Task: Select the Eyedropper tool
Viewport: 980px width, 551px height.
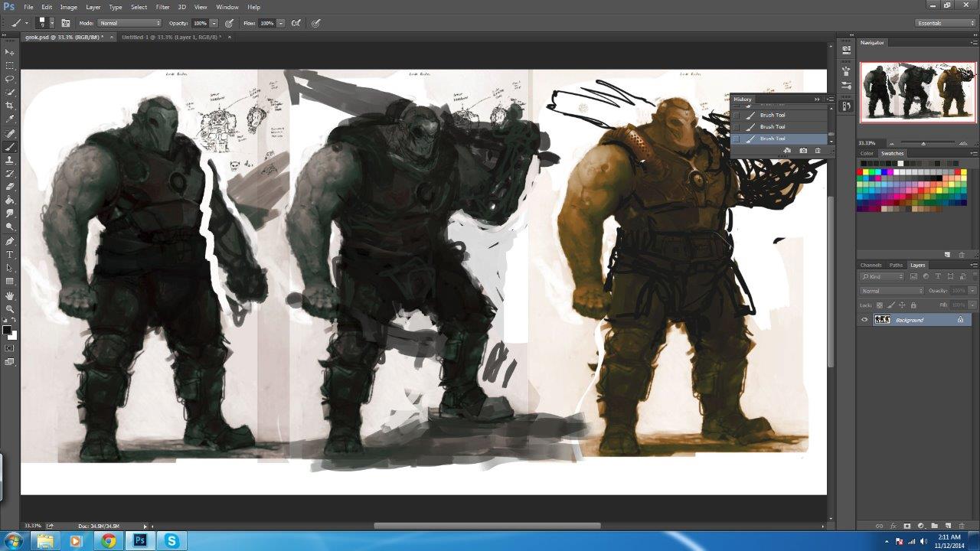Action: (x=10, y=119)
